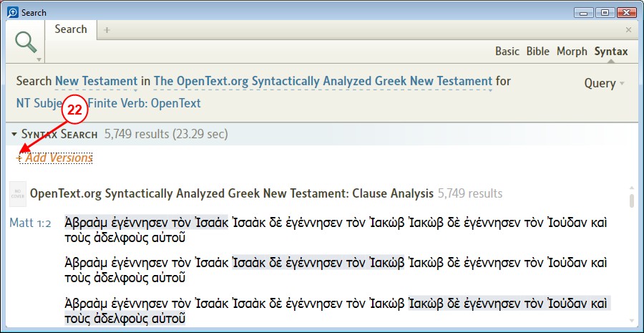Click the No Cover resource thumbnail
The height and width of the screenshot is (333, 644).
[18, 193]
